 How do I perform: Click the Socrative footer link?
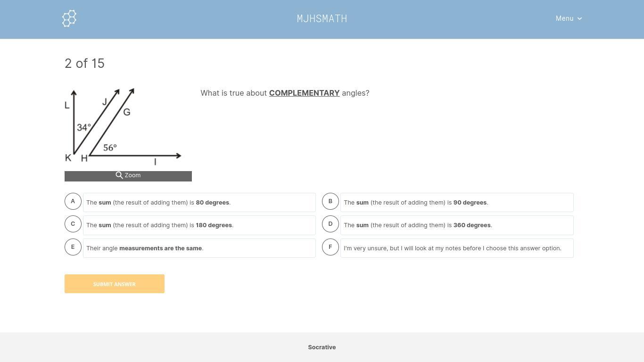click(x=322, y=347)
